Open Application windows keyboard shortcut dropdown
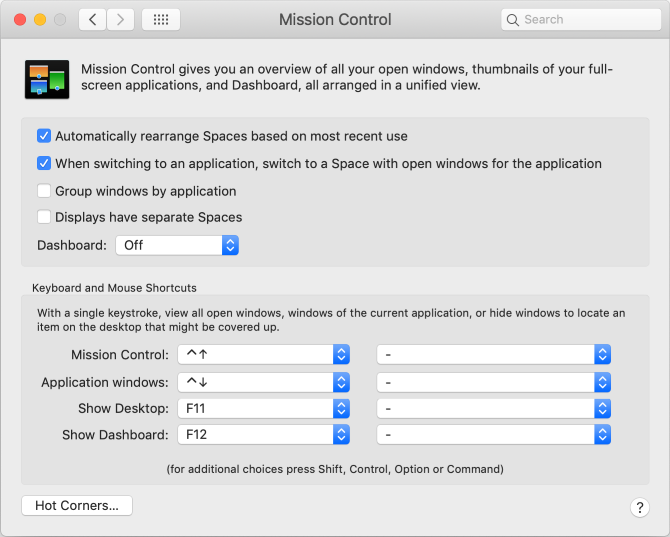Image resolution: width=670 pixels, height=537 pixels. point(264,382)
